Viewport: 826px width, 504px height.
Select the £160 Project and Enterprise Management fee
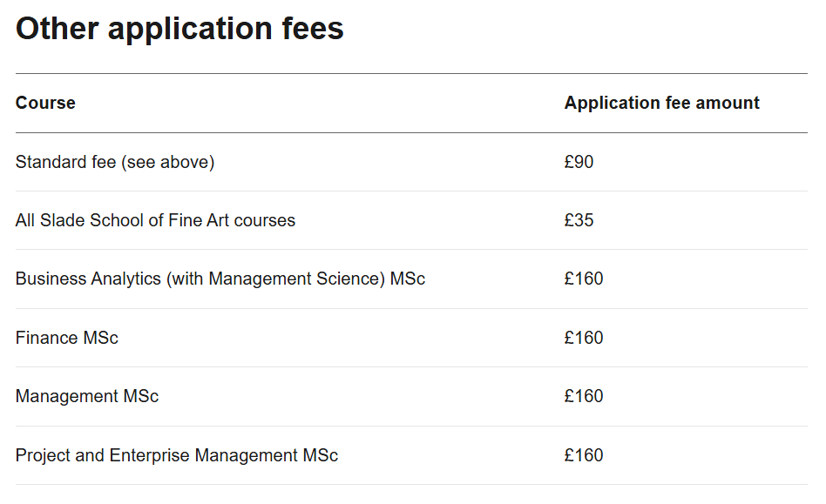coord(584,455)
